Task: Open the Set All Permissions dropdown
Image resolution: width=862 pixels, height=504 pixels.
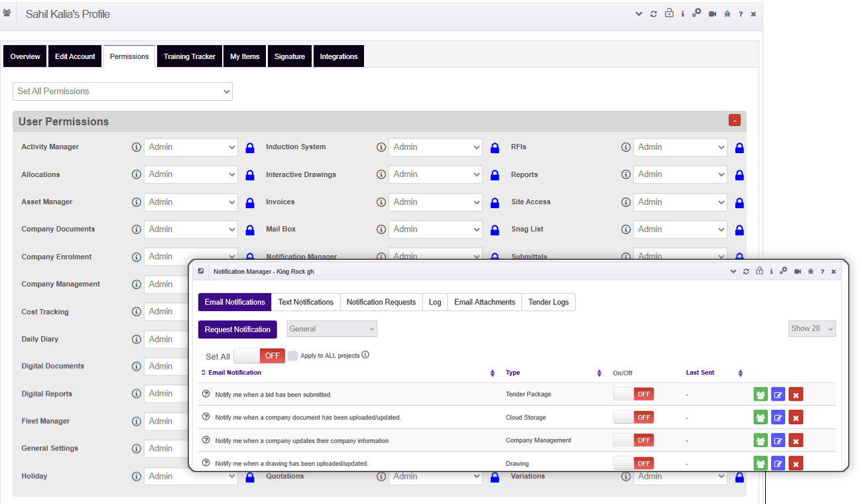Action: tap(123, 92)
